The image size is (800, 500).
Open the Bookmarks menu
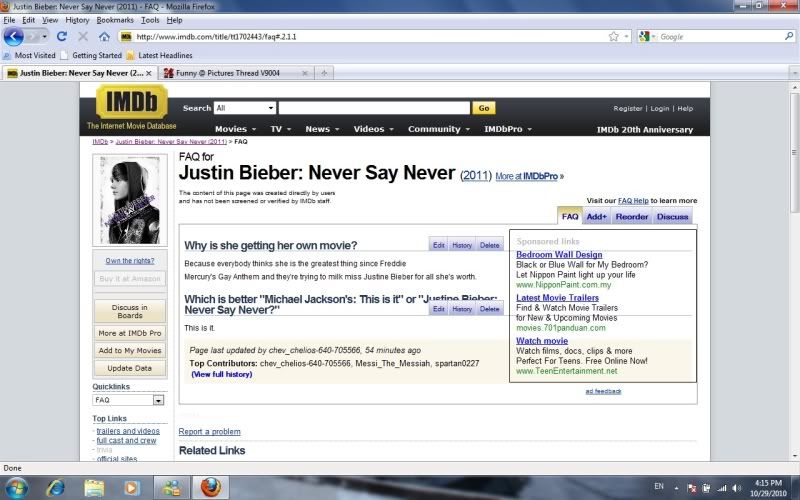pos(115,20)
